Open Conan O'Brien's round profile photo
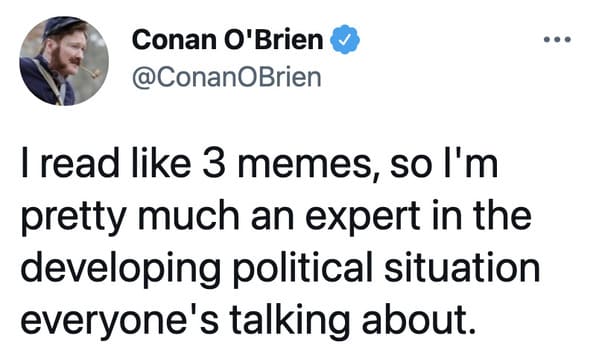Viewport: 599px width, 362px height. [64, 61]
